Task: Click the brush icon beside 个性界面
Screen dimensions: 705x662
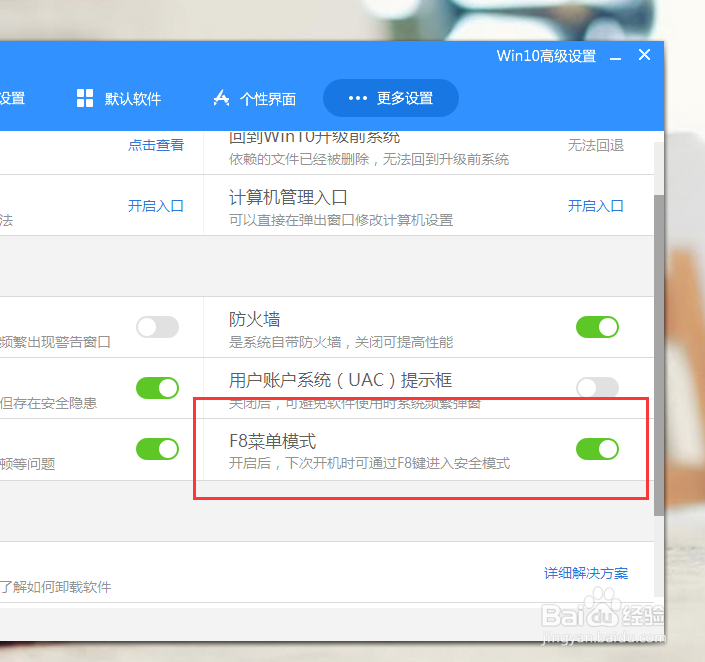Action: pos(221,98)
